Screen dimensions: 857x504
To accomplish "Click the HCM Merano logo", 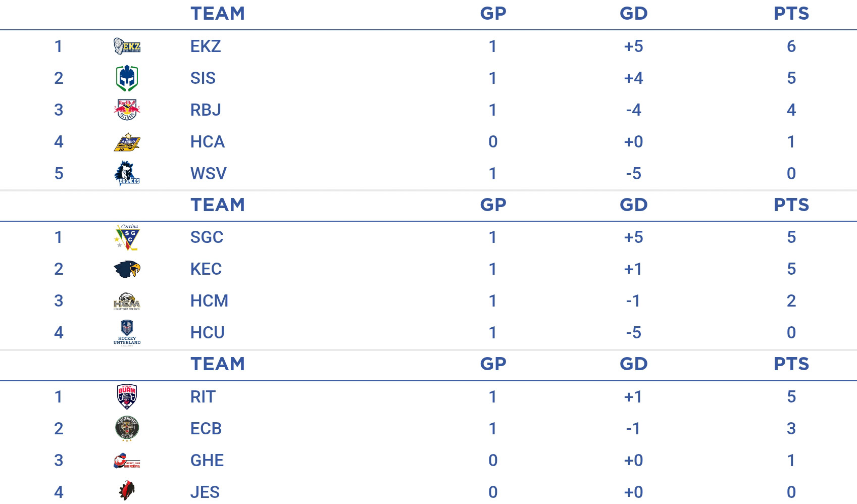I will click(127, 301).
